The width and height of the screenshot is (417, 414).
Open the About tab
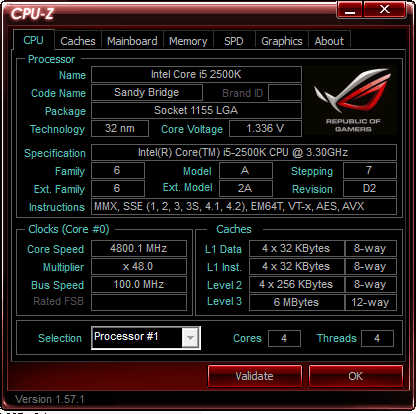[x=329, y=41]
